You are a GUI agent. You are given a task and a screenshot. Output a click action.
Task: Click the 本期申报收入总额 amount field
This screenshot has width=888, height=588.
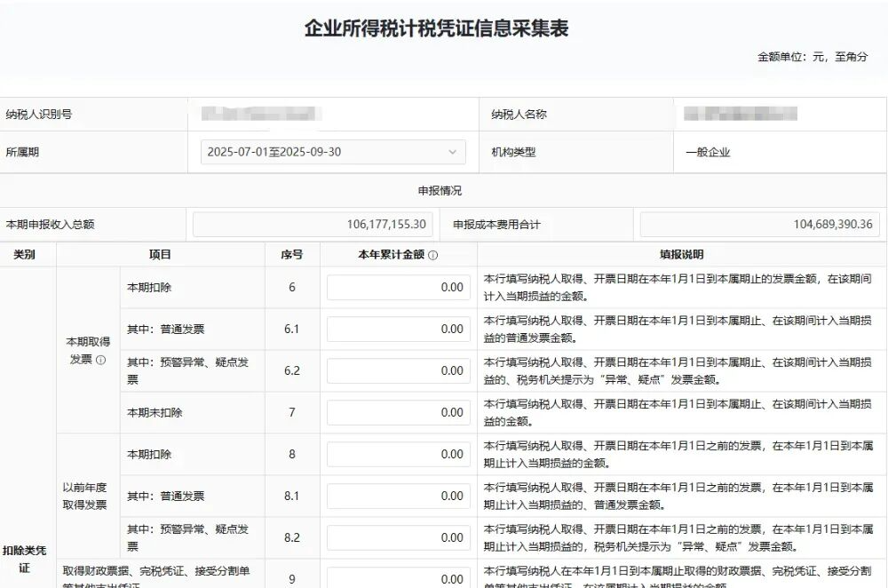pos(313,225)
